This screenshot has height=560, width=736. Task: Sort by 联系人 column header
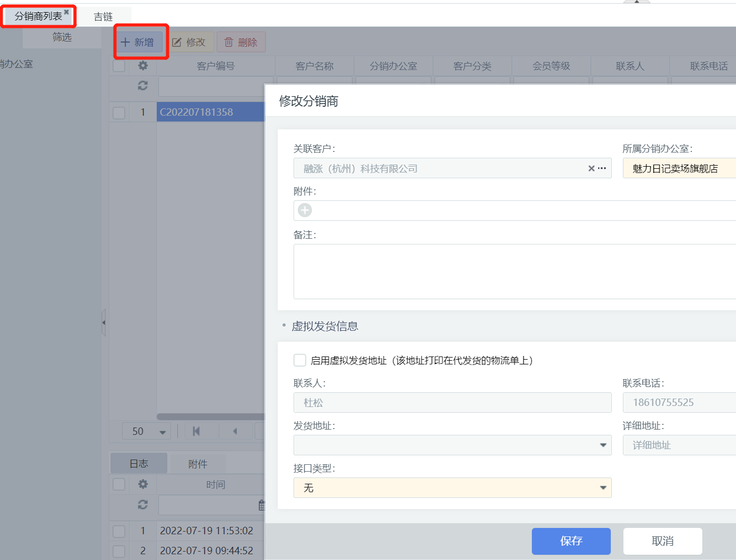630,66
